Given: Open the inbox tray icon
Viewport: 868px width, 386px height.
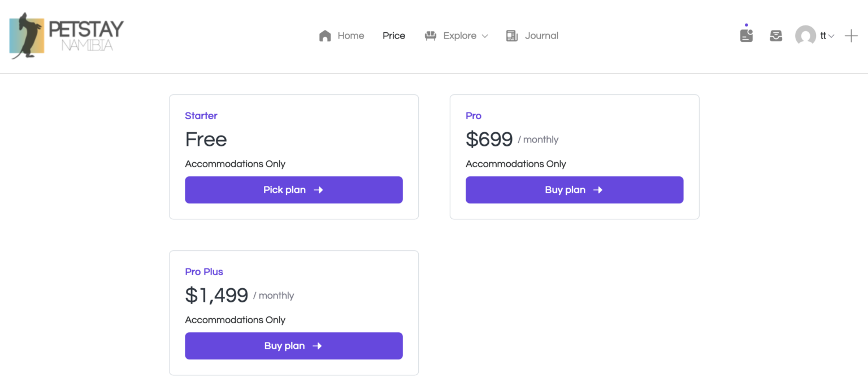Looking at the screenshot, I should pyautogui.click(x=776, y=36).
